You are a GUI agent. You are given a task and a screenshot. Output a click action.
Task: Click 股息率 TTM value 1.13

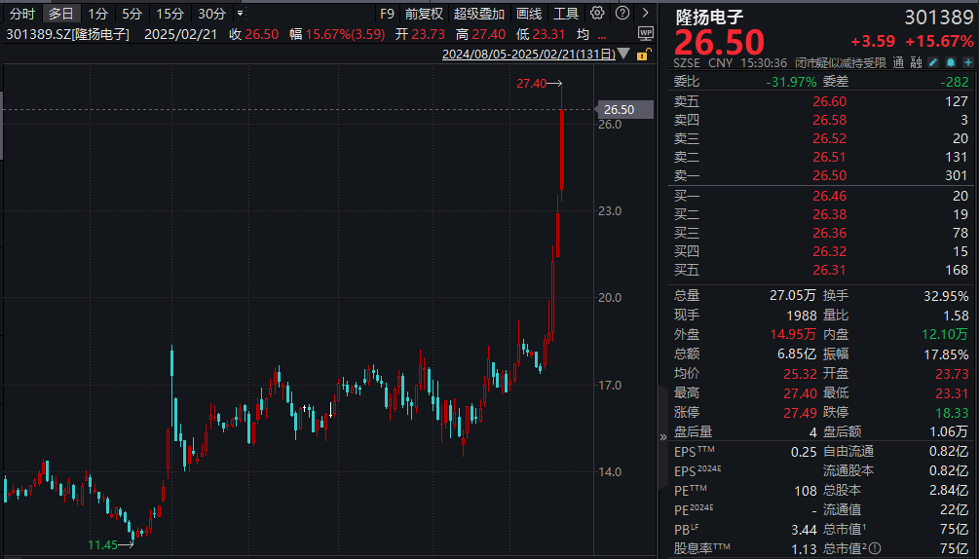[x=804, y=549]
